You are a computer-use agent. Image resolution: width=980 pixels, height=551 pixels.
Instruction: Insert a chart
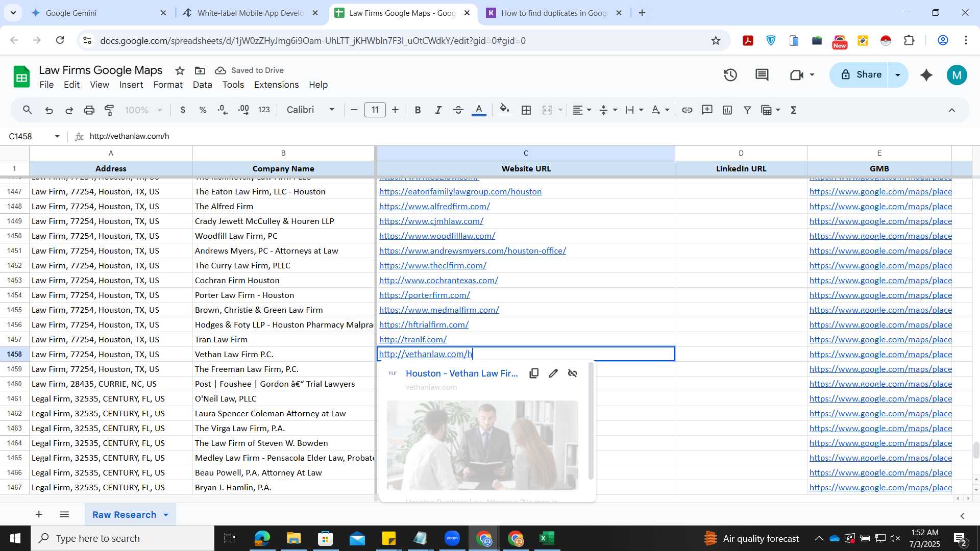[x=727, y=110]
